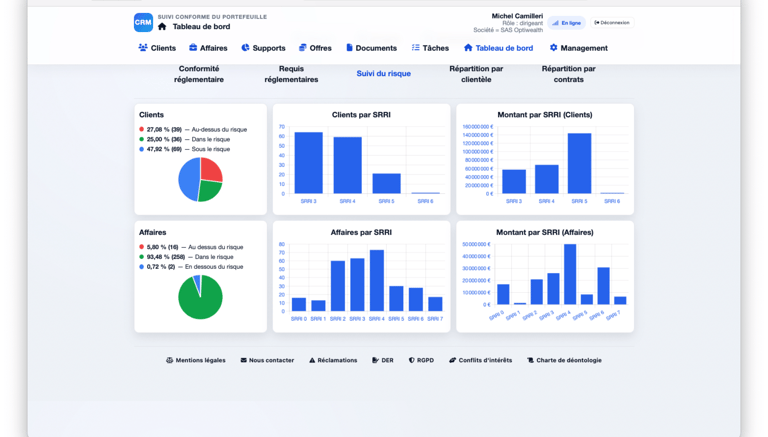Click the blue CRM logo icon

click(x=143, y=23)
